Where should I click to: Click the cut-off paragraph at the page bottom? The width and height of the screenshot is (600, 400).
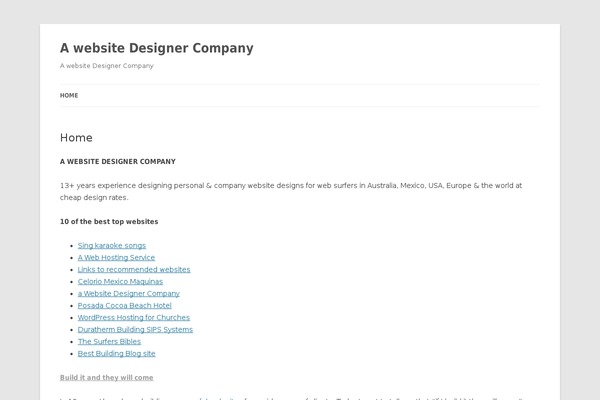click(300, 397)
